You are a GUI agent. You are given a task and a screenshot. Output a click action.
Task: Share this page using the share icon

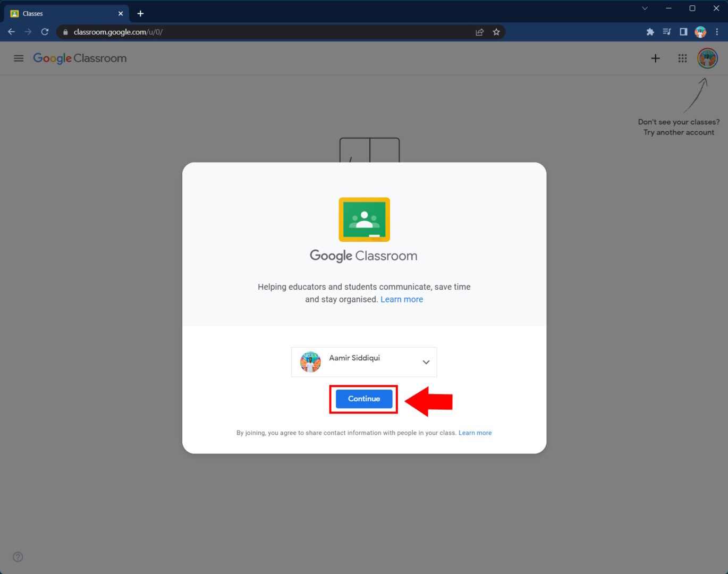(480, 32)
